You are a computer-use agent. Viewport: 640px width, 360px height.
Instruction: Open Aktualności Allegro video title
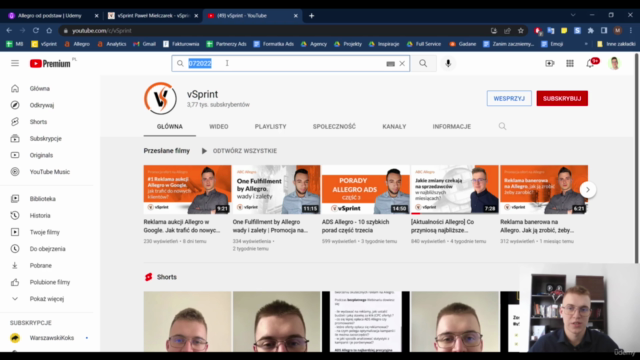pos(443,226)
